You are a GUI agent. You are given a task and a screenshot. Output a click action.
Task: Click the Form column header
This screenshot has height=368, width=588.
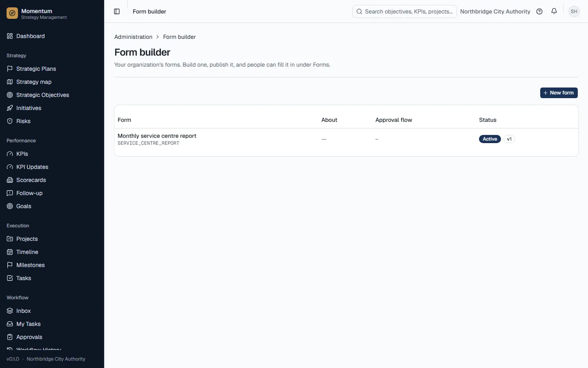pos(124,120)
